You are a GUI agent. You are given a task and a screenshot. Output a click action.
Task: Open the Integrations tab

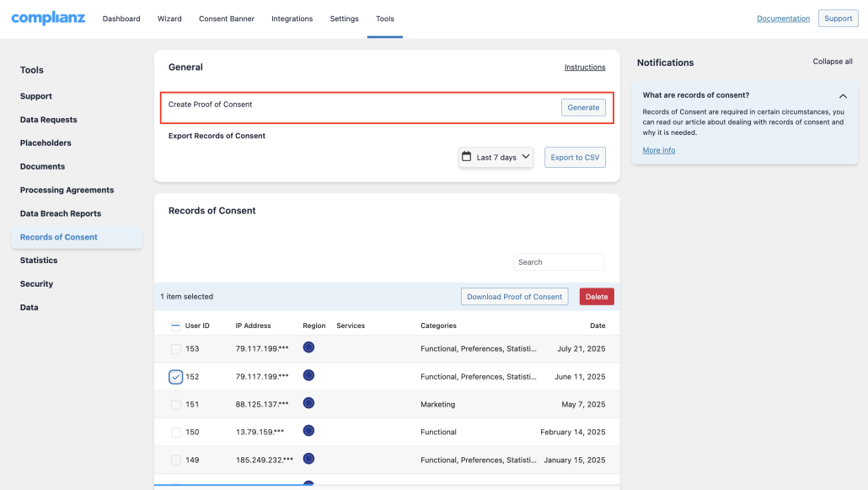(292, 19)
